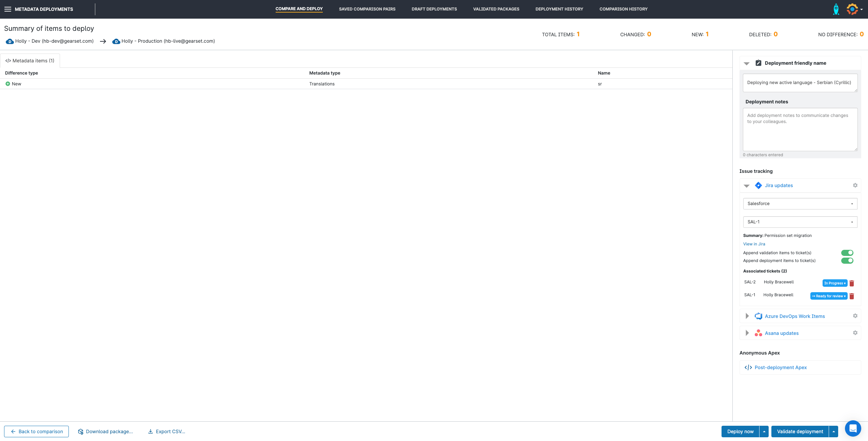The width and height of the screenshot is (868, 441).
Task: Open Azure DevOps Work Items settings gear
Action: click(855, 316)
